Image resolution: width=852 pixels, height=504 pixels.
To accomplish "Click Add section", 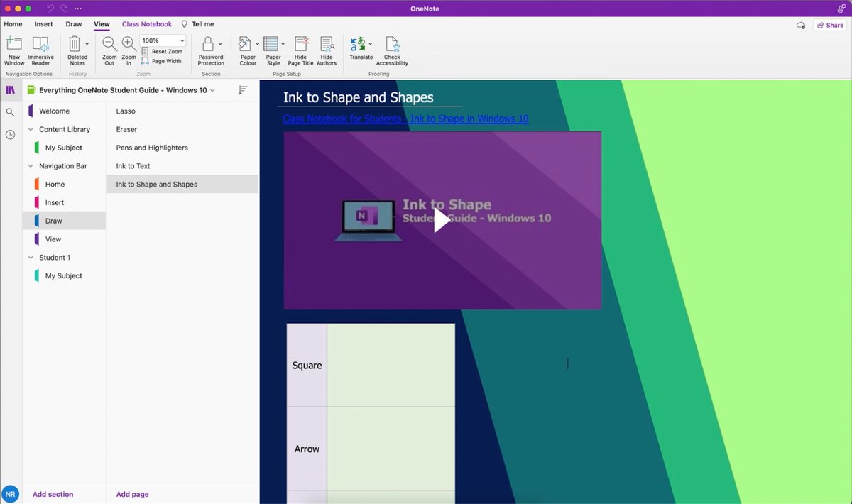I will point(53,494).
